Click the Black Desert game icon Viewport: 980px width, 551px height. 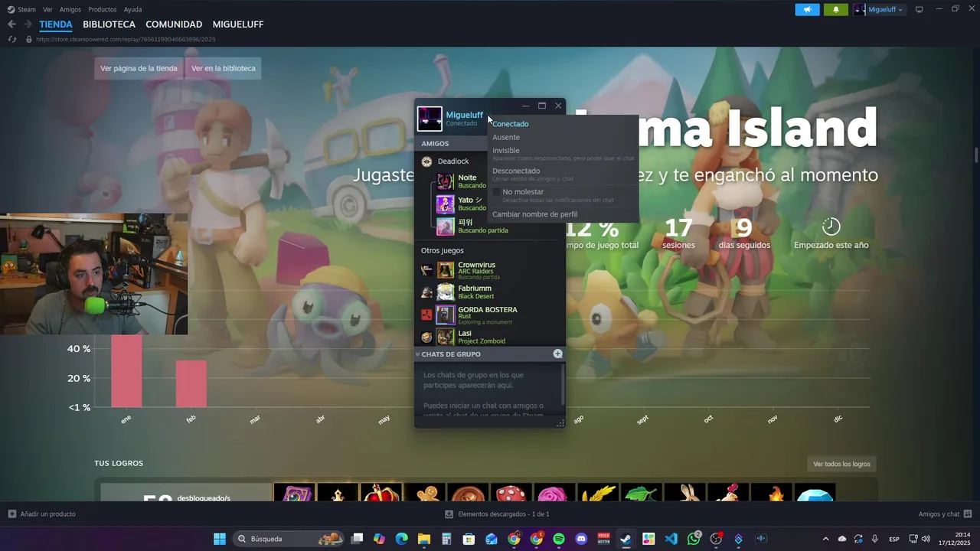point(426,292)
